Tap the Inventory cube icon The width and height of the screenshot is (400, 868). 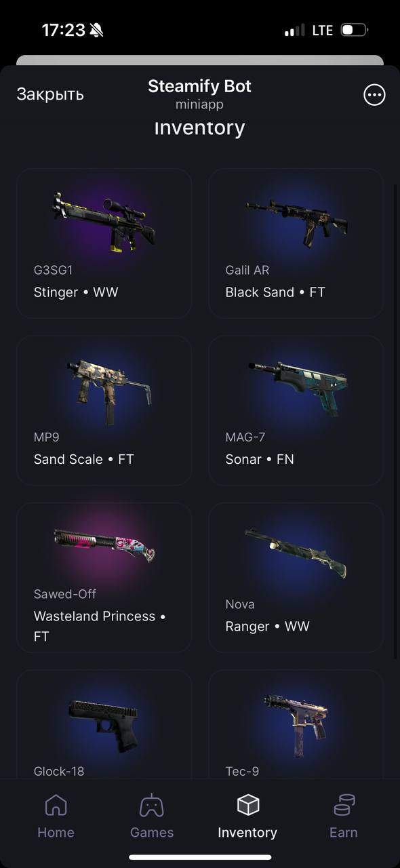(247, 805)
